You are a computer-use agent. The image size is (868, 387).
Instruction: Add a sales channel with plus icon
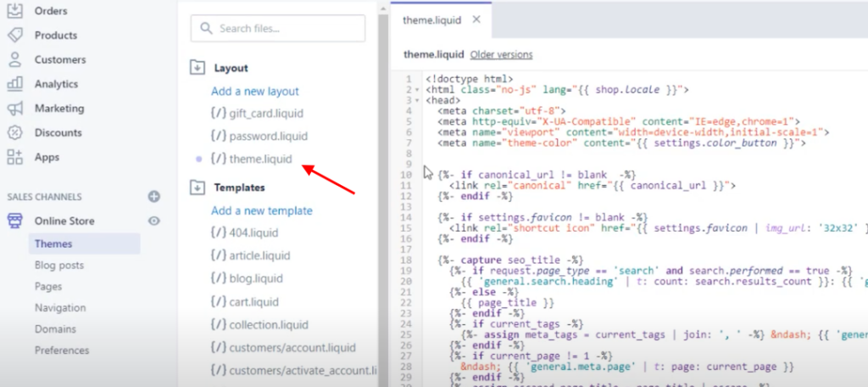point(154,196)
